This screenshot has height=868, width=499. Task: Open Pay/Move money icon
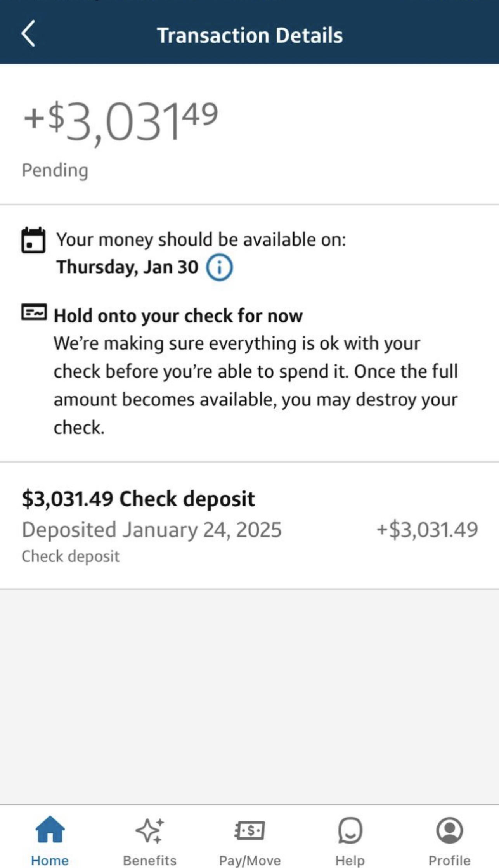pos(249,830)
